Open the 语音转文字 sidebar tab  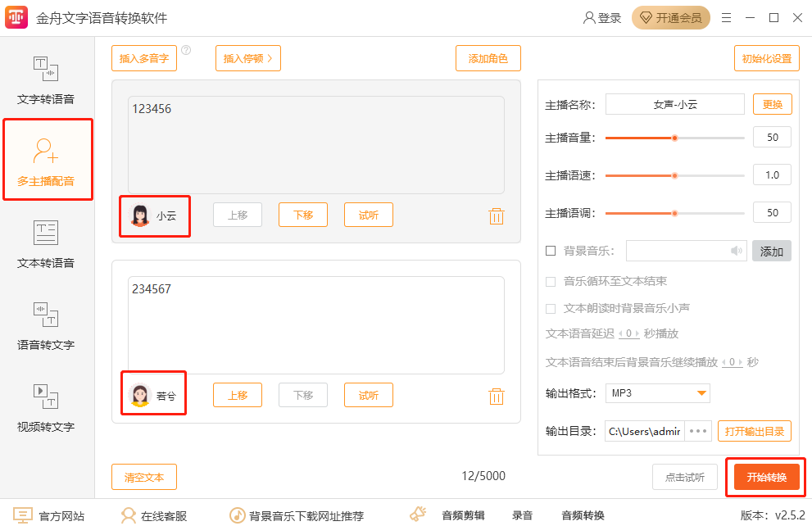pyautogui.click(x=46, y=326)
